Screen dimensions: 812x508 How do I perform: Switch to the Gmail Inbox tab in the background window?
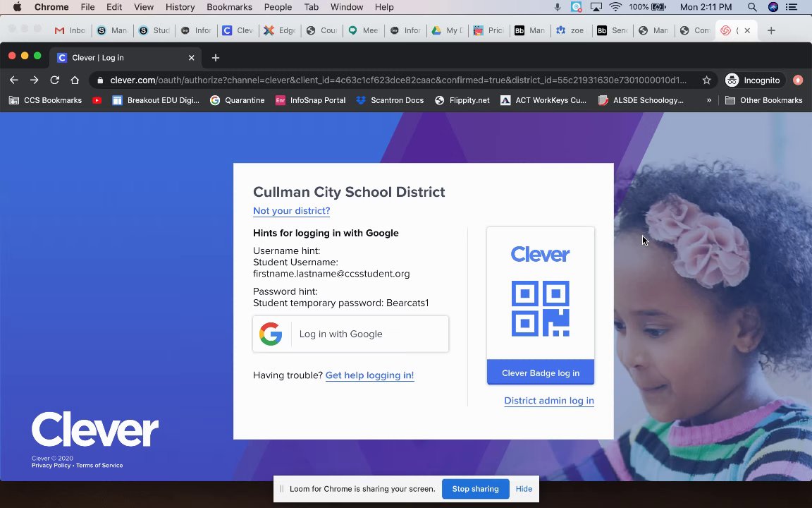pos(70,30)
